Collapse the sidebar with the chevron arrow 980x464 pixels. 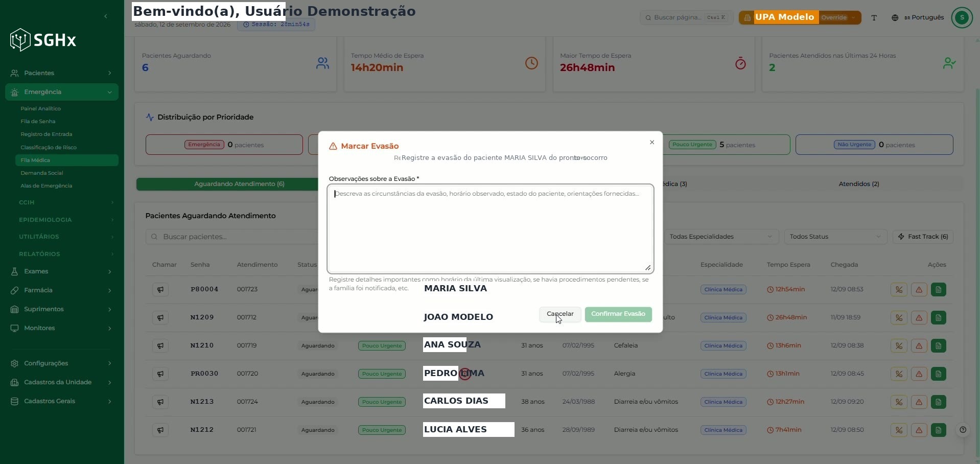point(106,16)
